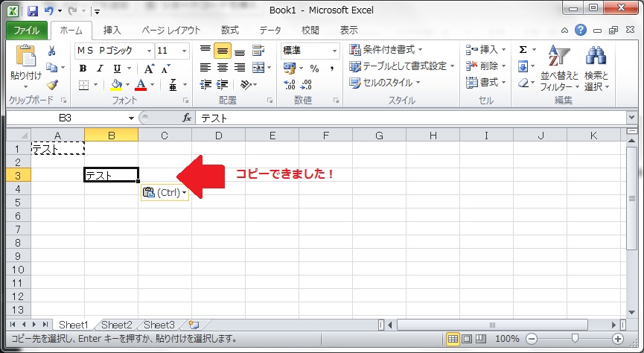Toggle Align Text Right
The image size is (644, 353).
click(x=240, y=67)
